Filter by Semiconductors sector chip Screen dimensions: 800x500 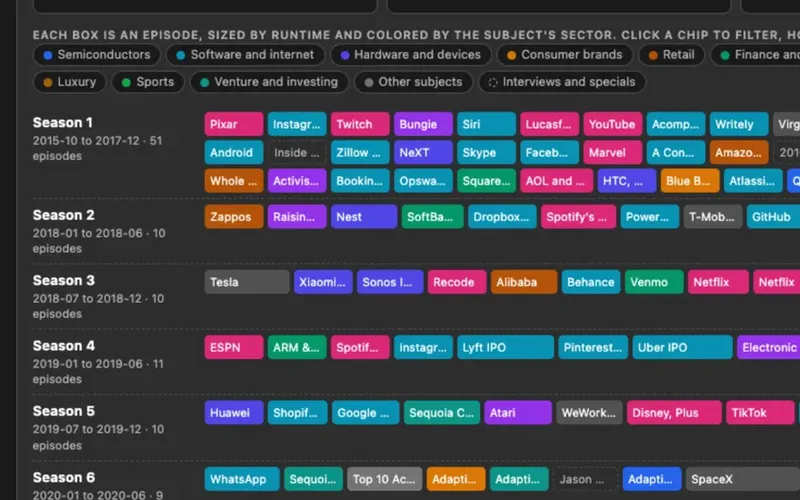tap(97, 55)
